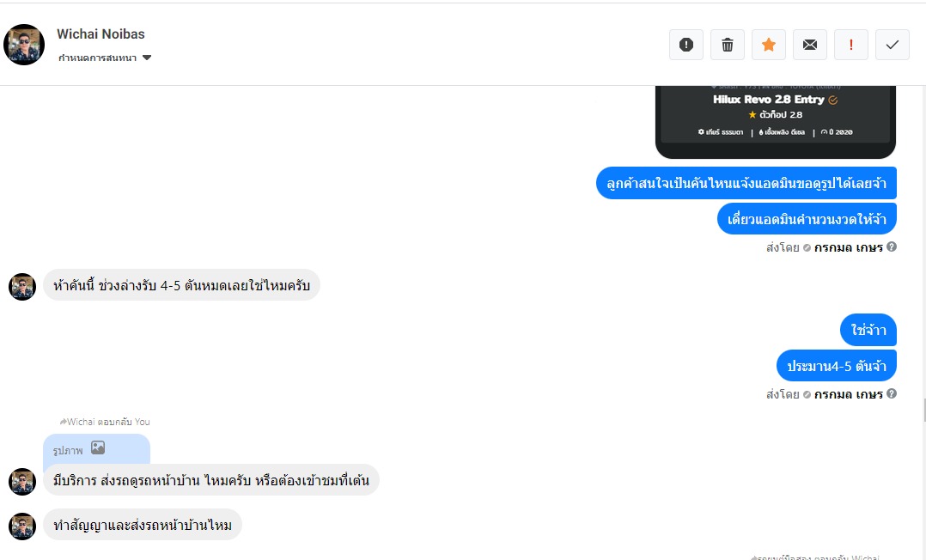Click the spam report octagon icon
The image size is (926, 560).
click(686, 45)
